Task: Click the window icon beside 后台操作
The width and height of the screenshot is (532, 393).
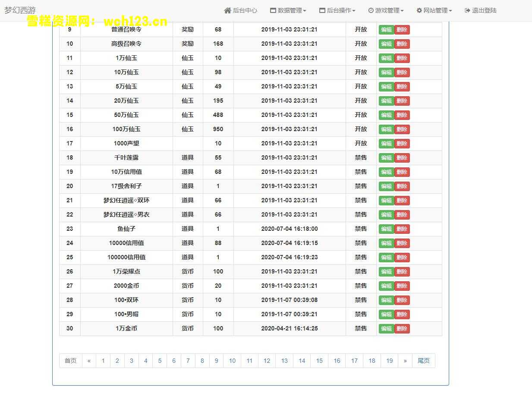Action: [322, 10]
